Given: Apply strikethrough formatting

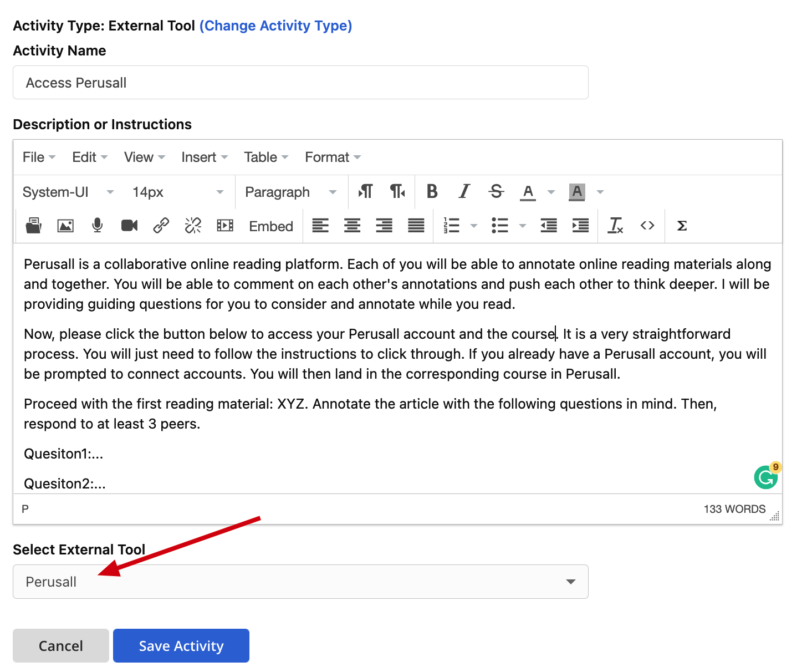Looking at the screenshot, I should tap(497, 192).
